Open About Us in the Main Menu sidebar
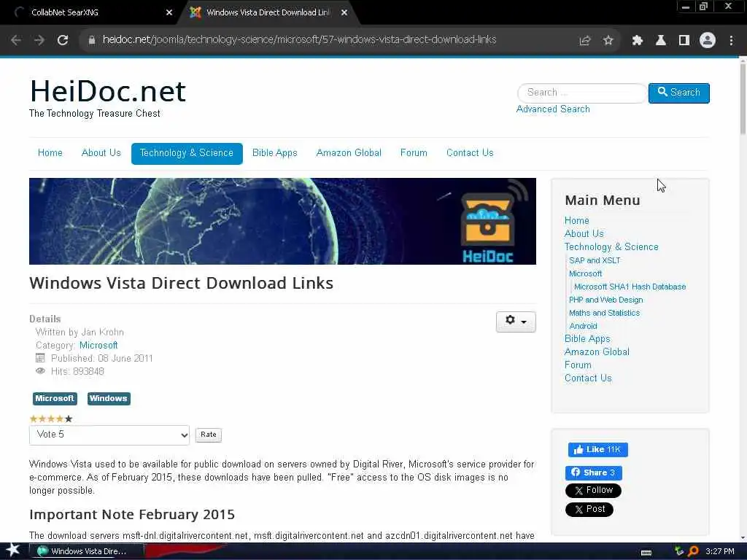The image size is (747, 560). pos(584,234)
